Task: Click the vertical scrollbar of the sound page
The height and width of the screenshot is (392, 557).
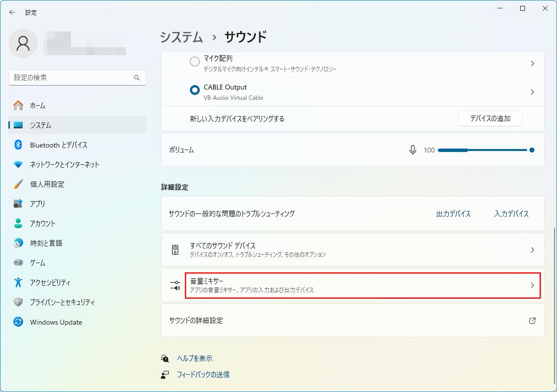Action: (554, 305)
